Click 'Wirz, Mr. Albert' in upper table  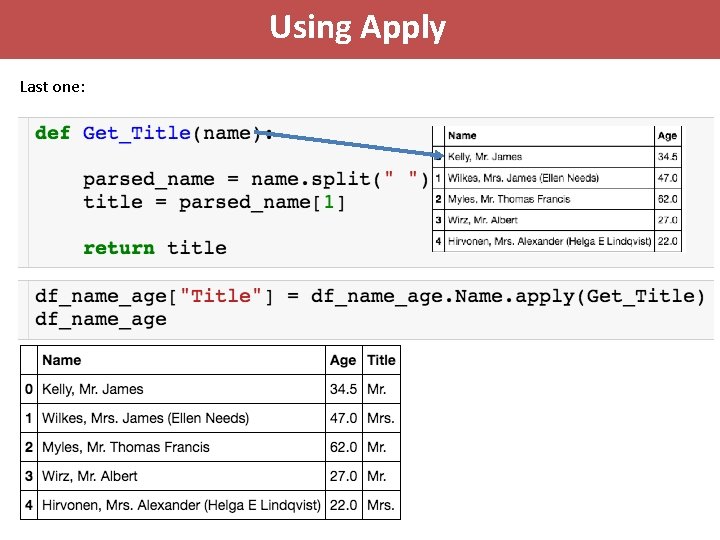coord(483,220)
